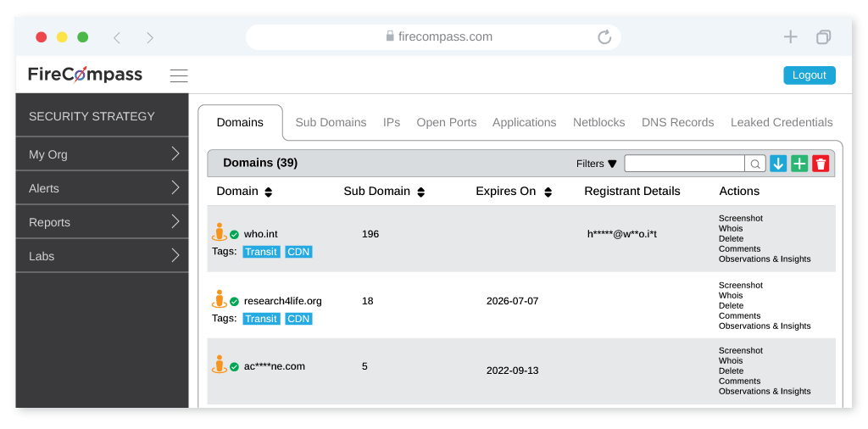The image size is (868, 429).
Task: Open the Applications tab
Action: point(524,122)
